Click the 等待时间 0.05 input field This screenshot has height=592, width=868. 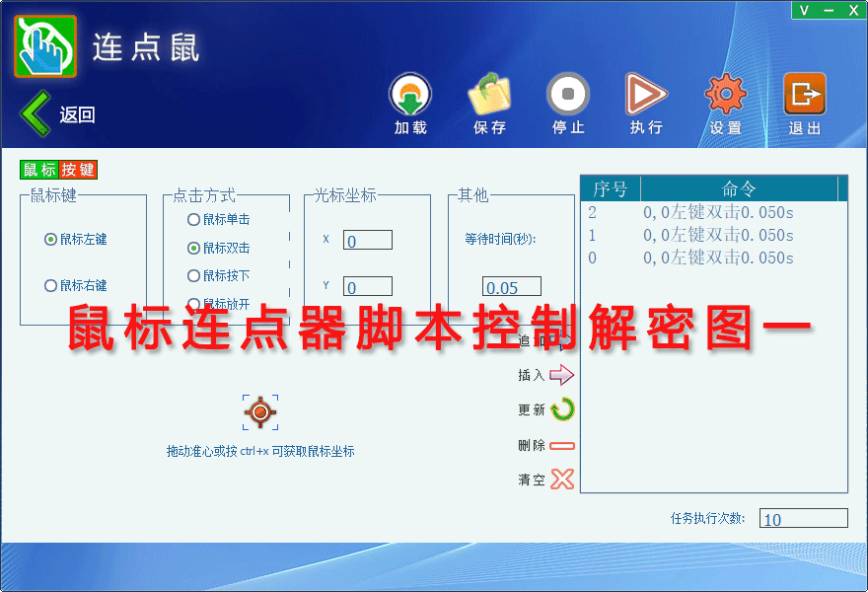(x=512, y=287)
